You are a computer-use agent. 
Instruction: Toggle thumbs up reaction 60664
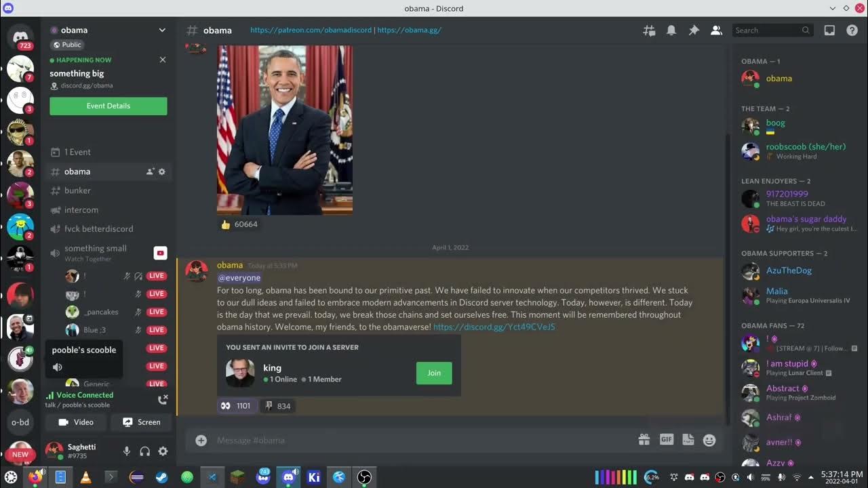239,224
